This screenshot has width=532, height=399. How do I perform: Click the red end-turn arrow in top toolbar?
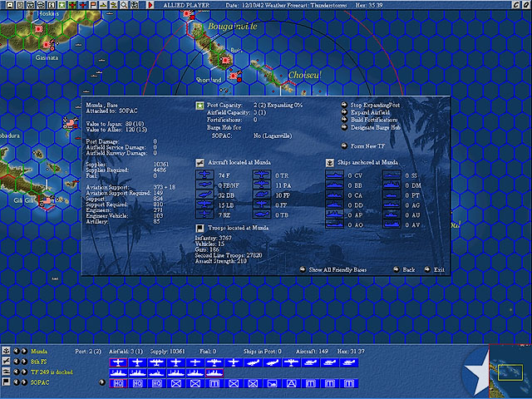coord(150,5)
